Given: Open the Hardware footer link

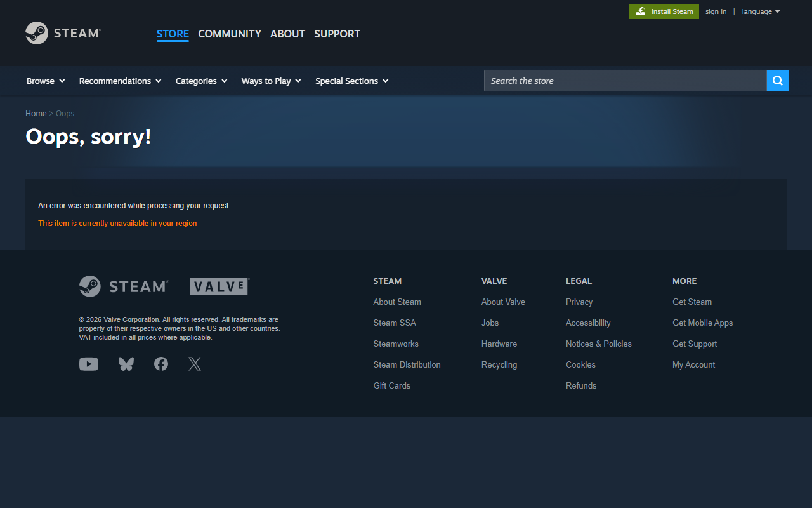Looking at the screenshot, I should click(499, 344).
